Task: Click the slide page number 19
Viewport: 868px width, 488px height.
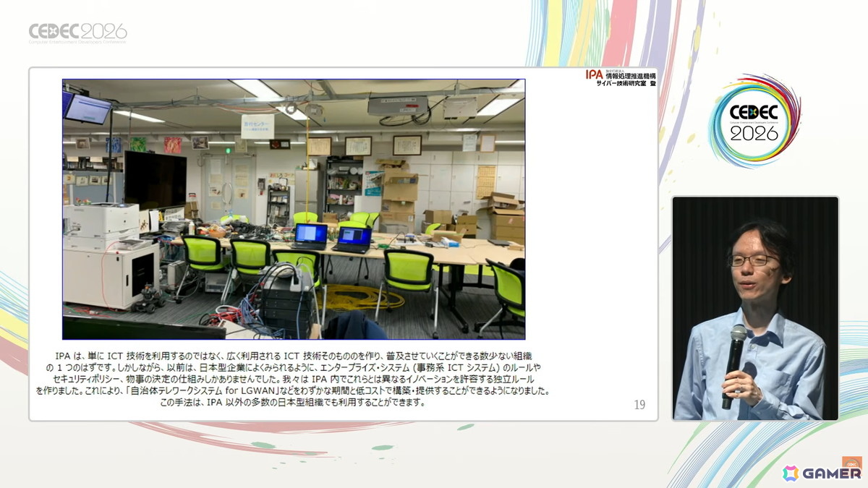Action: pos(639,405)
